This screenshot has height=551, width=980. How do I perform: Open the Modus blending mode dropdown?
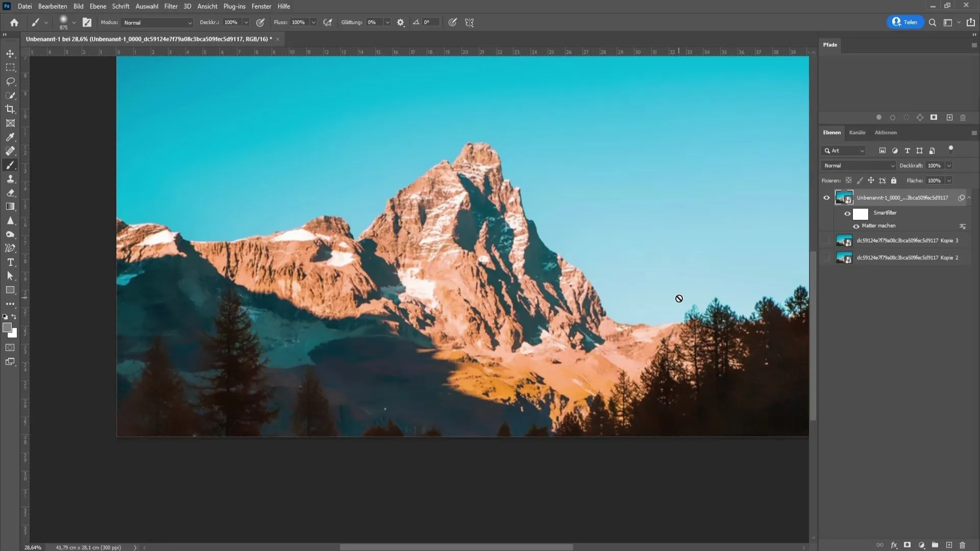coord(156,22)
